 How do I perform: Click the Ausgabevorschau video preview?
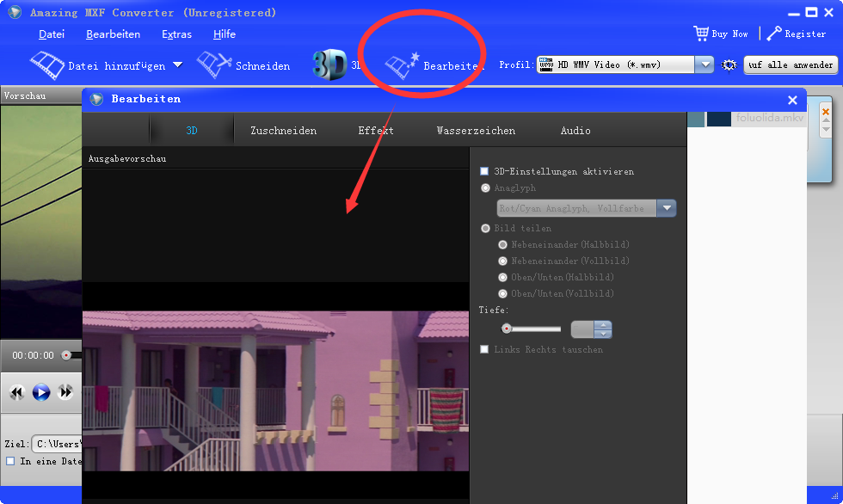pos(276,391)
